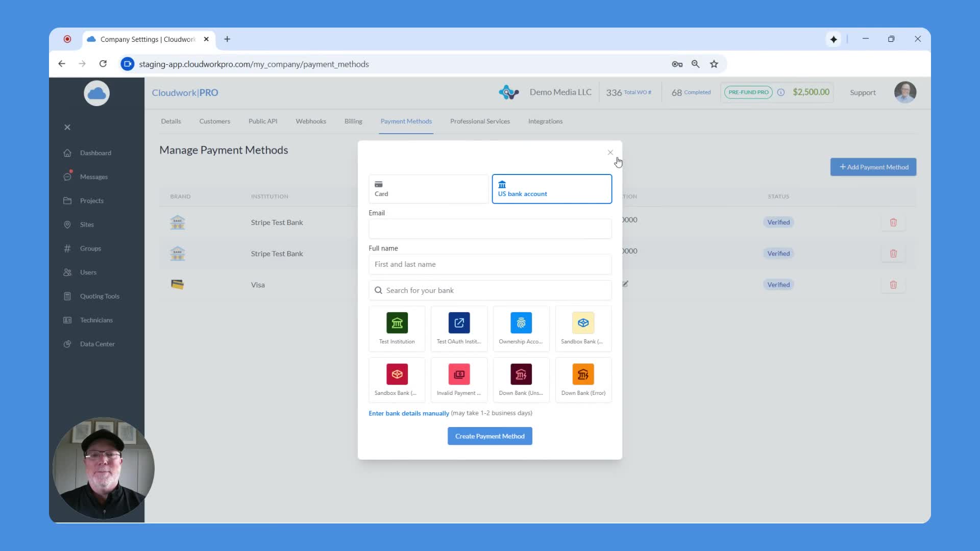Viewport: 980px width, 551px height.
Task: Delete the second Stripe Test Bank row
Action: 893,254
